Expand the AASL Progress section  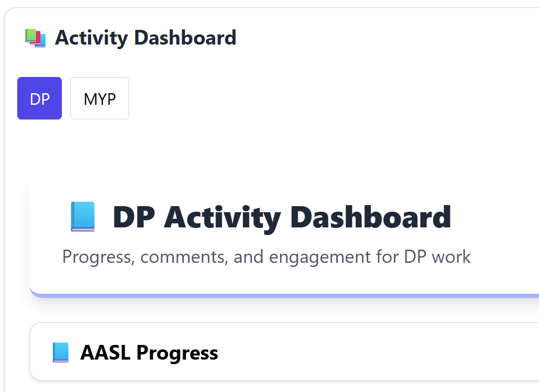point(284,352)
